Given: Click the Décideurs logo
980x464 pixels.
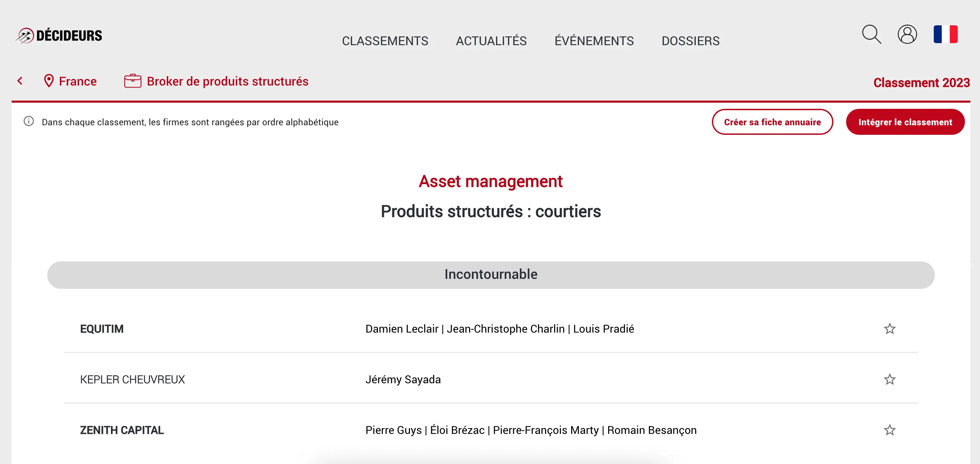Looking at the screenshot, I should point(59,35).
